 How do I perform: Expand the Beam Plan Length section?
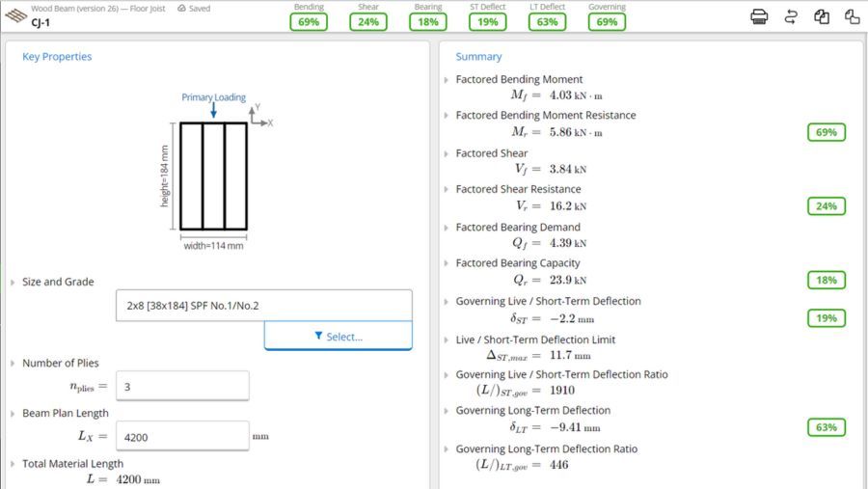(x=13, y=413)
